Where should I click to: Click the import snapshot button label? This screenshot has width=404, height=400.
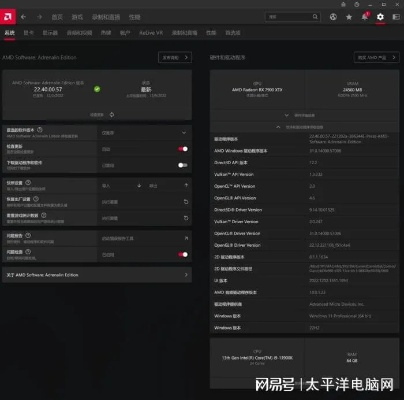click(106, 186)
